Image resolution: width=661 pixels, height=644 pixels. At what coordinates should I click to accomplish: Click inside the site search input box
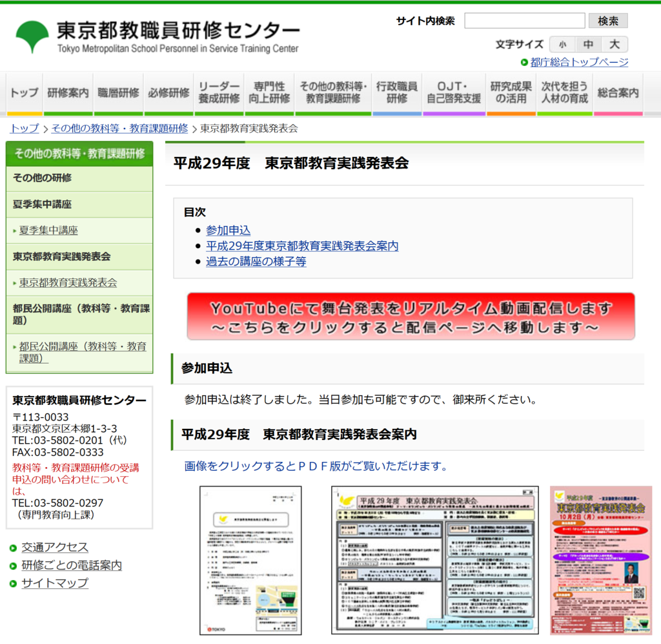[524, 20]
